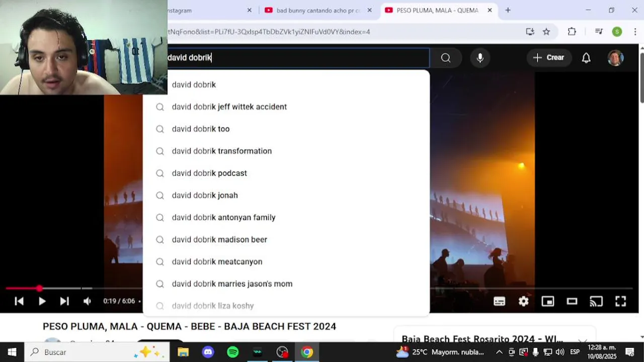The width and height of the screenshot is (644, 362).
Task: Show hidden system tray icons
Action: (x=499, y=352)
